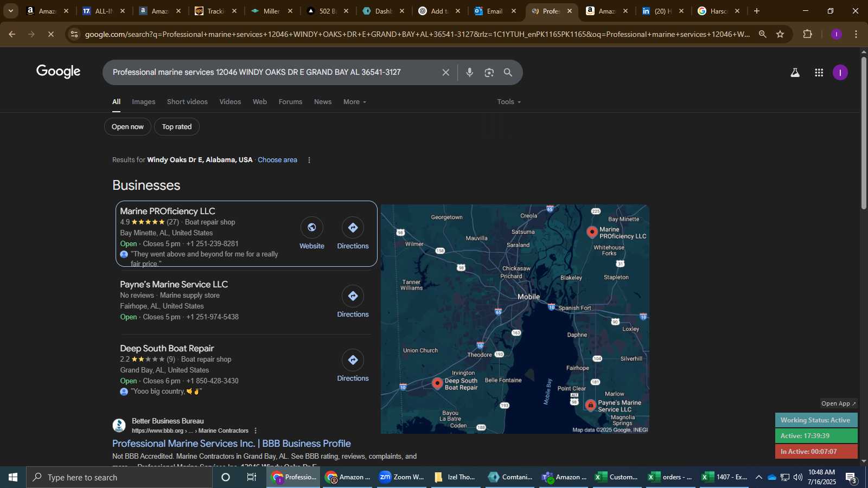
Task: Bookmark this page with the star icon
Action: coord(780,34)
